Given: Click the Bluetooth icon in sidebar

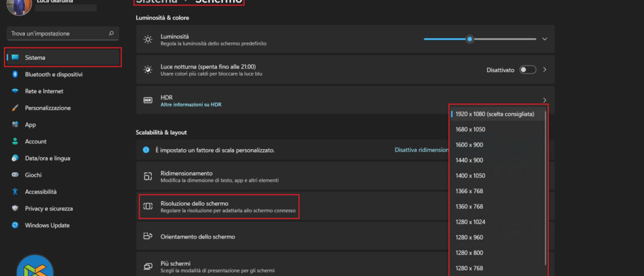Looking at the screenshot, I should tap(15, 74).
